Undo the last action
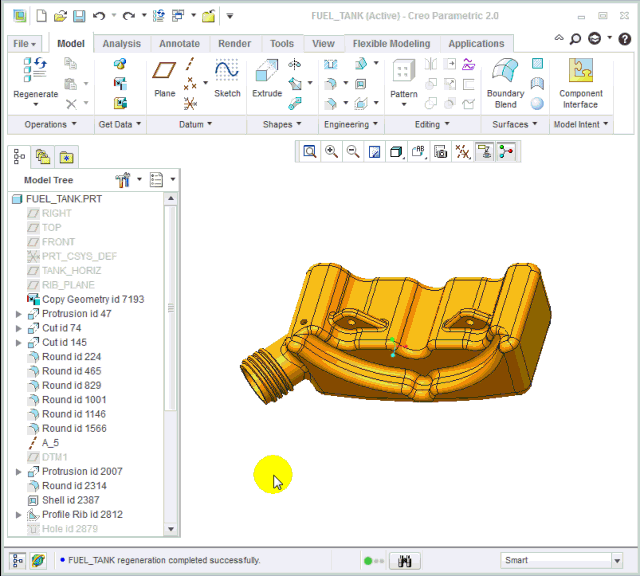This screenshot has width=640, height=576. pos(99,16)
